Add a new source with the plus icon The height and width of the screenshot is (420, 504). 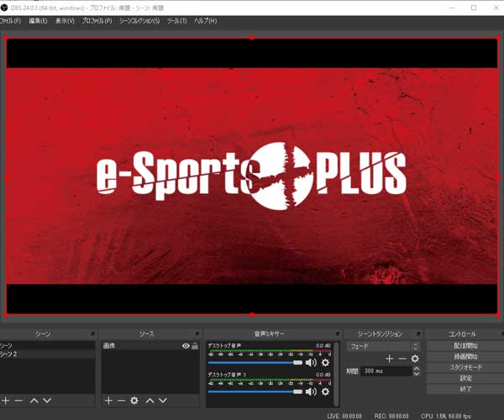coord(108,401)
